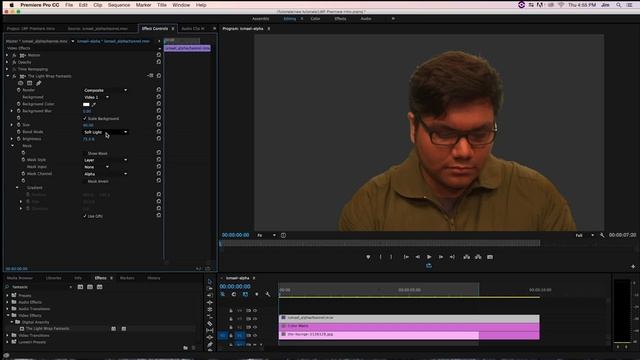Viewport: 640px width, 360px height.
Task: Open the Sequence menu
Action: click(x=119, y=5)
